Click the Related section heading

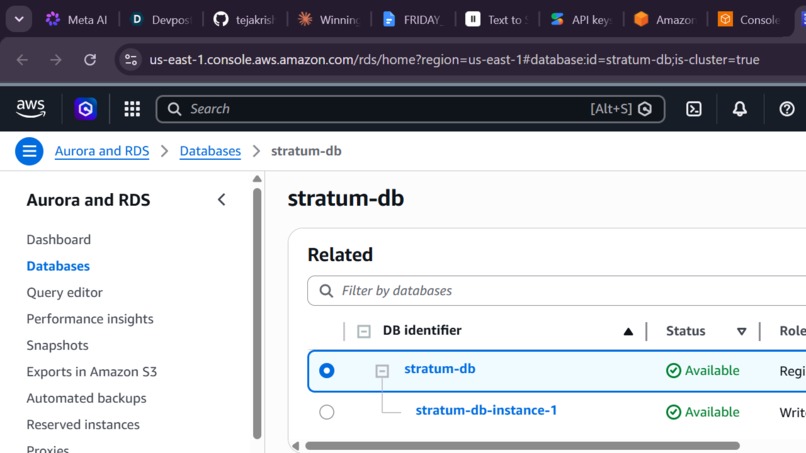(340, 255)
